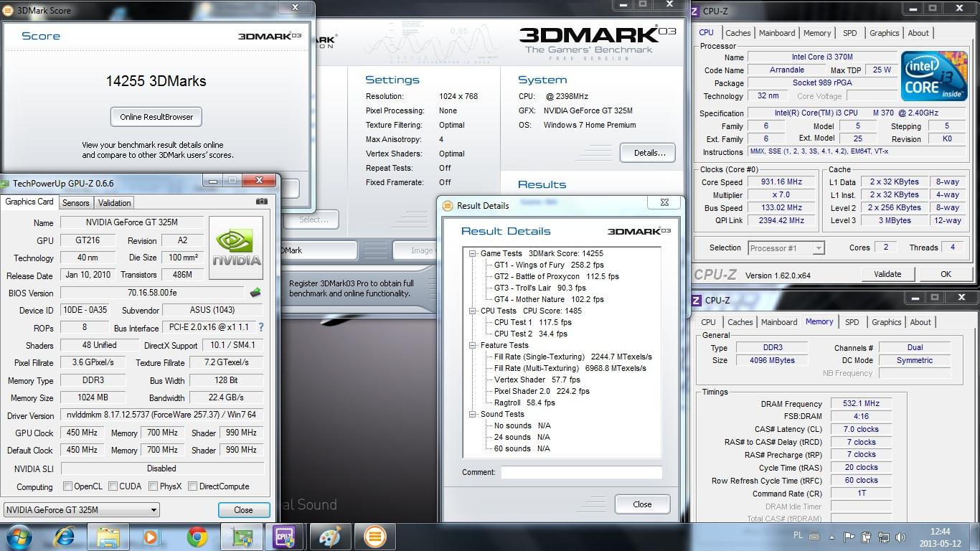The width and height of the screenshot is (980, 551).
Task: Click the network icon in system tray
Action: pyautogui.click(x=884, y=537)
